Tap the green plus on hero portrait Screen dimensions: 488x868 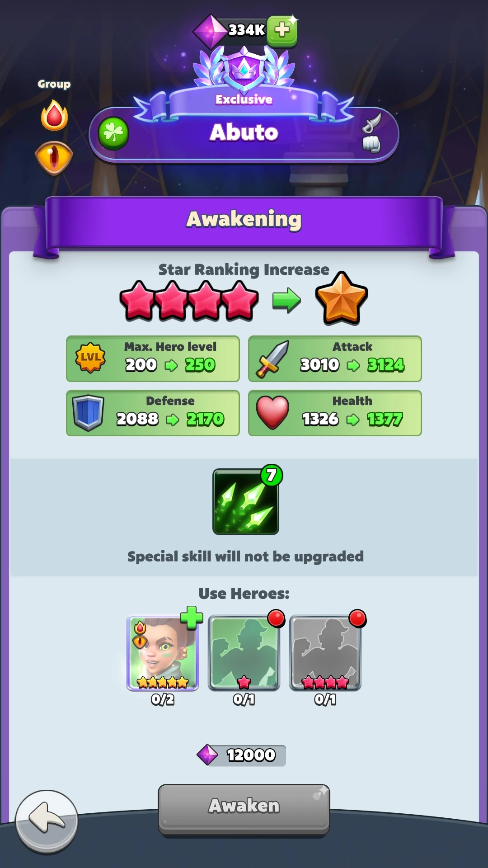pos(192,618)
